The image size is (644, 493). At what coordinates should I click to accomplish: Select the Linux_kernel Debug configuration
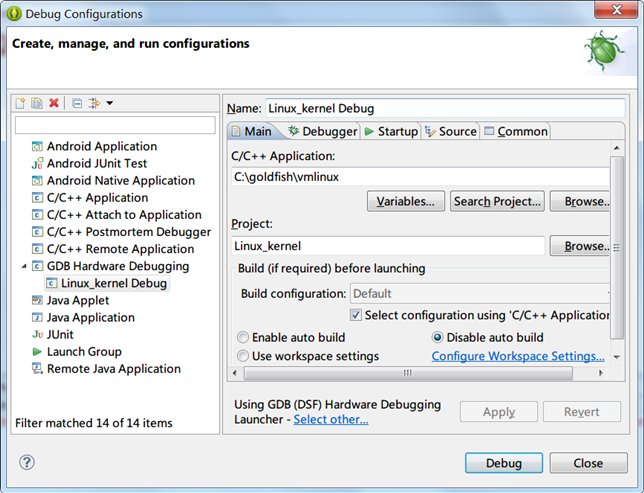[x=113, y=283]
